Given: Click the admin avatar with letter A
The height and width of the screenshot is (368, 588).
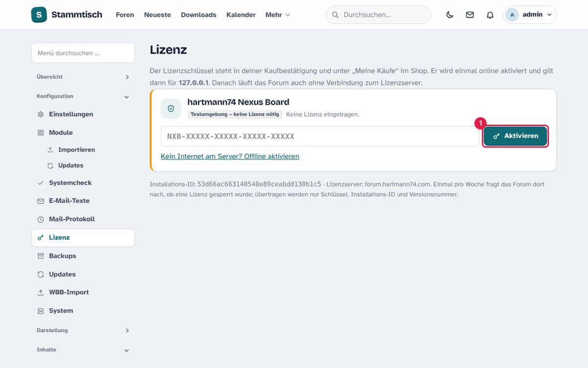Looking at the screenshot, I should click(512, 15).
